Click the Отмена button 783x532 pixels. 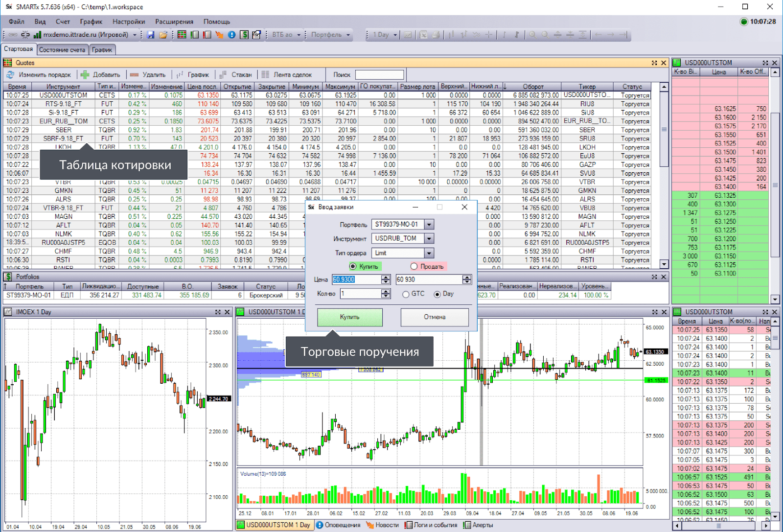click(x=435, y=317)
